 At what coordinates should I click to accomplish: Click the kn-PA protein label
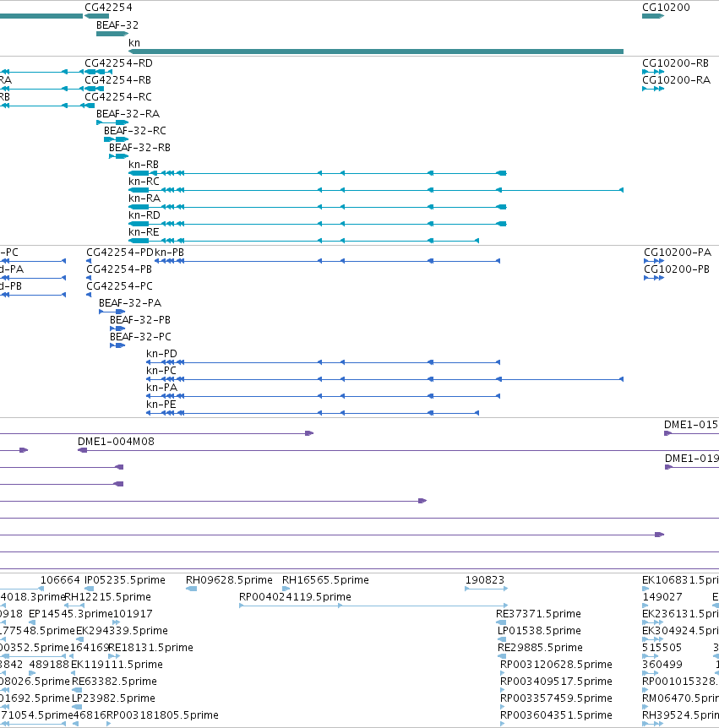tap(161, 388)
